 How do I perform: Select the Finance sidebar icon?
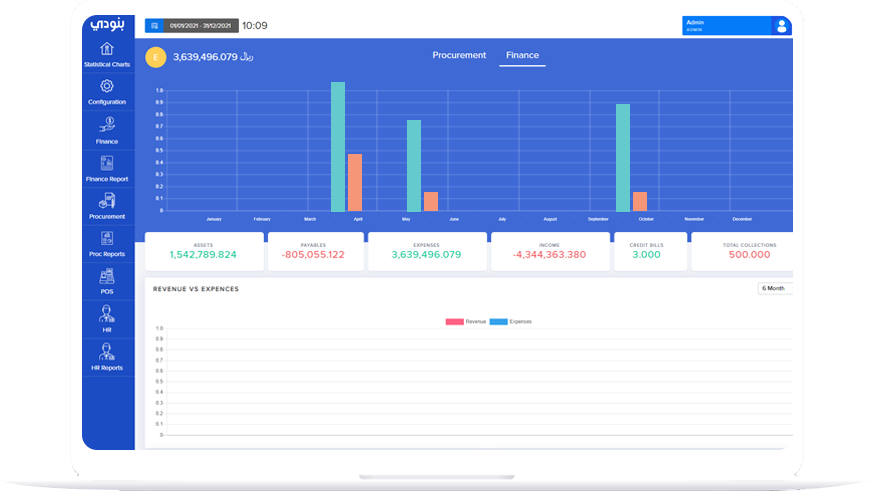pos(107,126)
